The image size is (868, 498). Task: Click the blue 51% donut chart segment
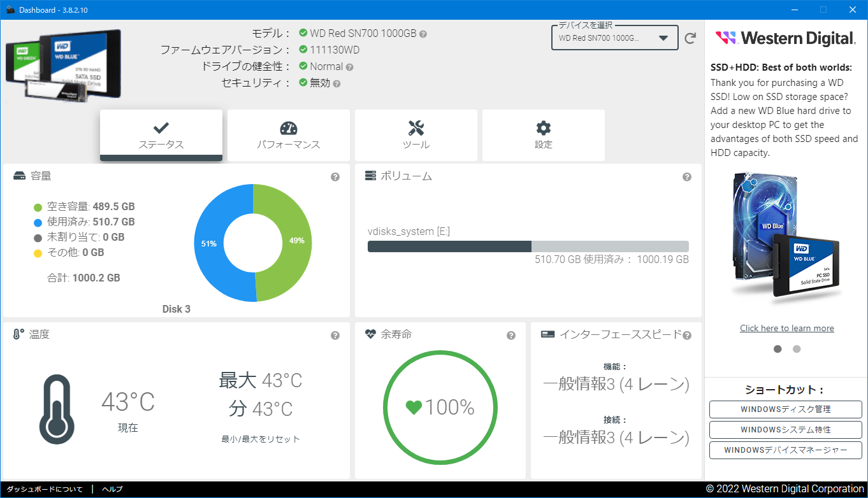[209, 244]
